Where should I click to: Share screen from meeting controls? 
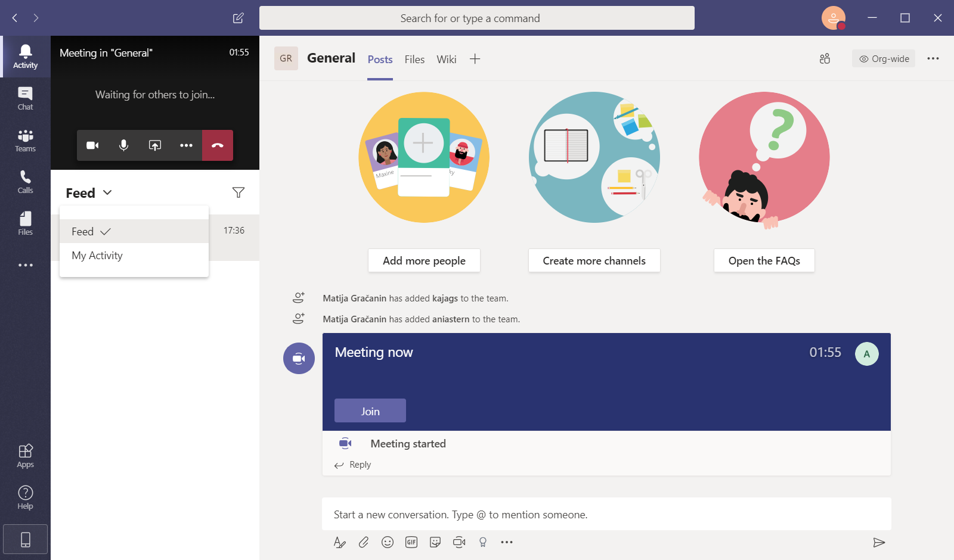(155, 145)
